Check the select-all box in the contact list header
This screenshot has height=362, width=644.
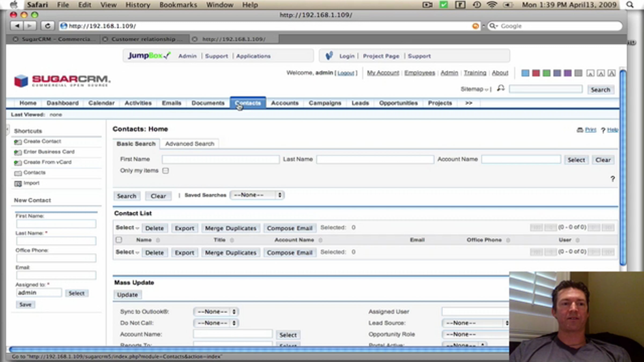pos(119,240)
